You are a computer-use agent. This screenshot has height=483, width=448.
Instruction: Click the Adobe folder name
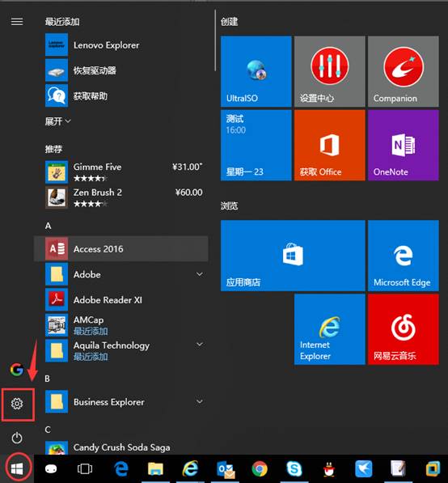click(x=87, y=274)
